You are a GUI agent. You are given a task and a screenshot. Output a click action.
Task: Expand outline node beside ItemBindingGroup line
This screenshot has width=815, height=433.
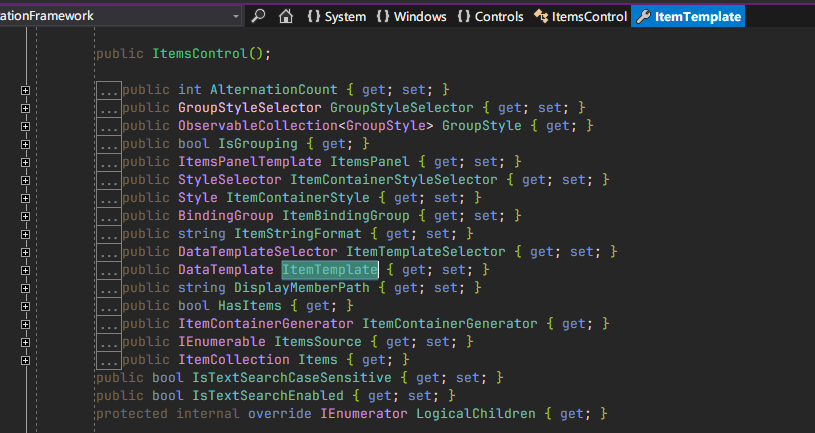tap(25, 216)
